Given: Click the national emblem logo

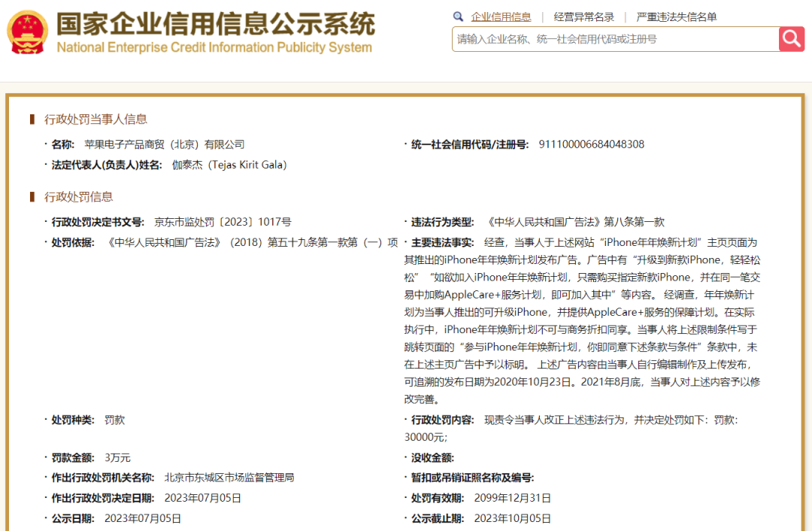Looking at the screenshot, I should pos(27,32).
